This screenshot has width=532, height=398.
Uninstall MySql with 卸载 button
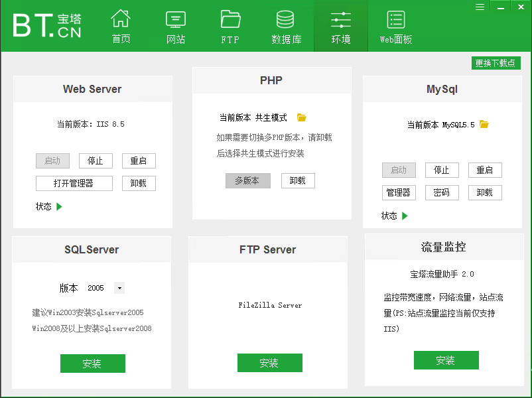click(485, 193)
